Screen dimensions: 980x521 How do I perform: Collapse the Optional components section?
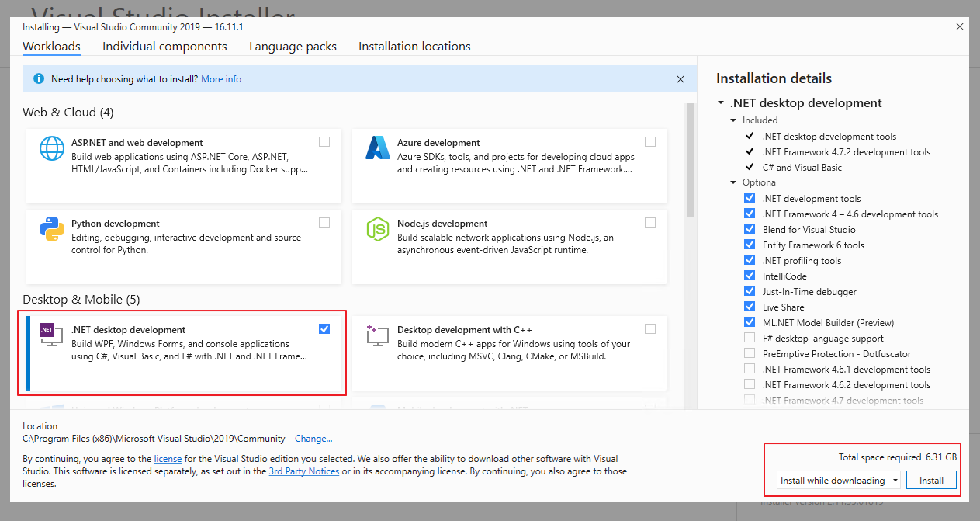732,182
